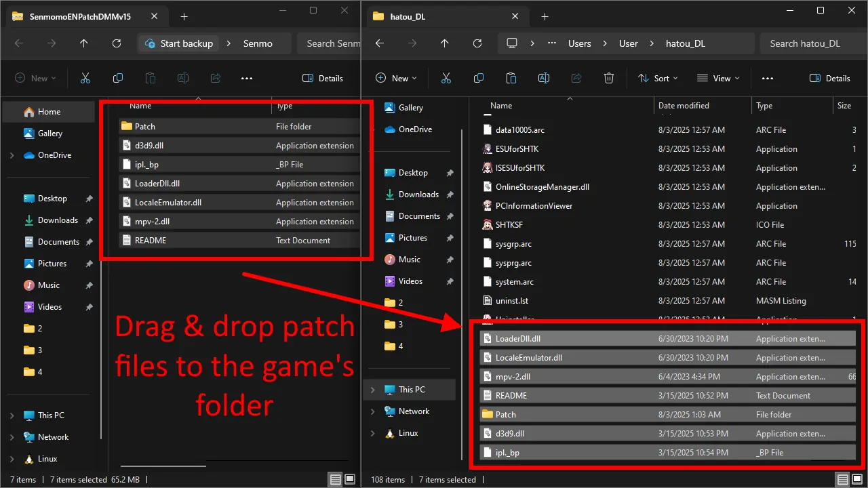
Task: Select OnlineStorageManager.dll in hatou_DL
Action: (668, 187)
